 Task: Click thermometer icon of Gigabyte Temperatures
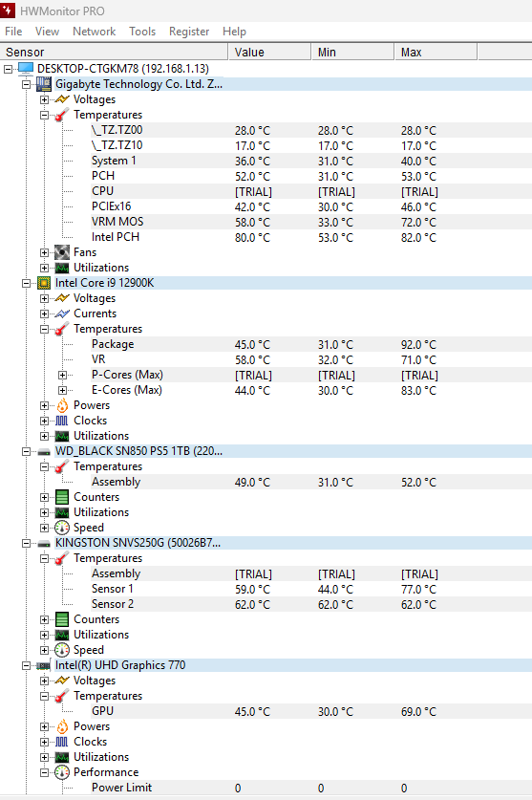pos(62,115)
